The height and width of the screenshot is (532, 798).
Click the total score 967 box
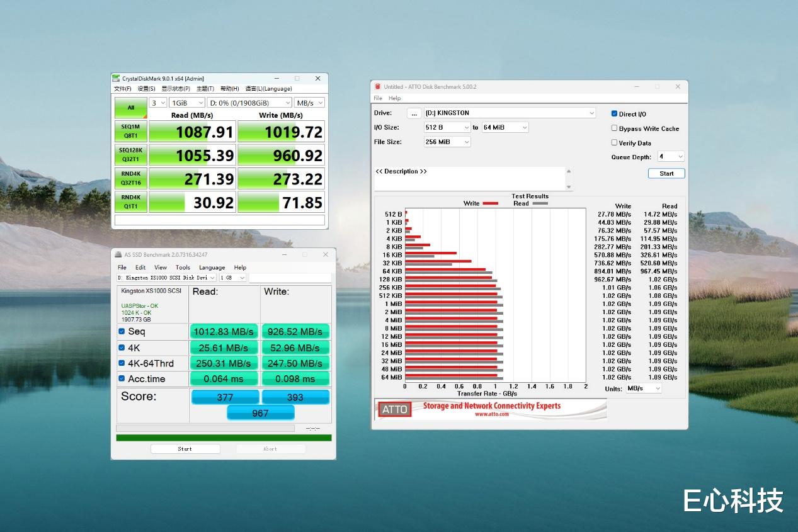pyautogui.click(x=260, y=413)
